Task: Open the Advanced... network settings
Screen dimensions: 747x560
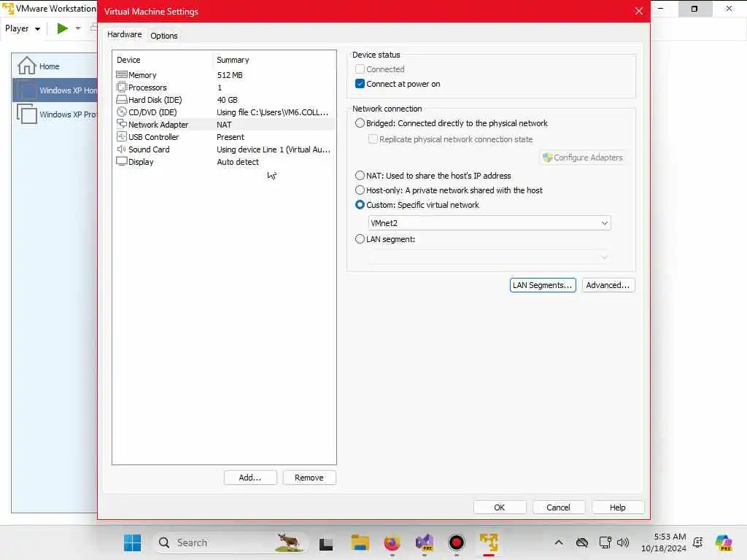Action: coord(608,285)
